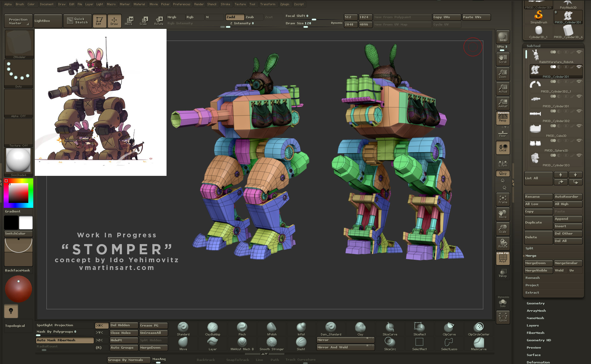
Task: Toggle PolyF line fill display
Action: pyautogui.click(x=503, y=258)
